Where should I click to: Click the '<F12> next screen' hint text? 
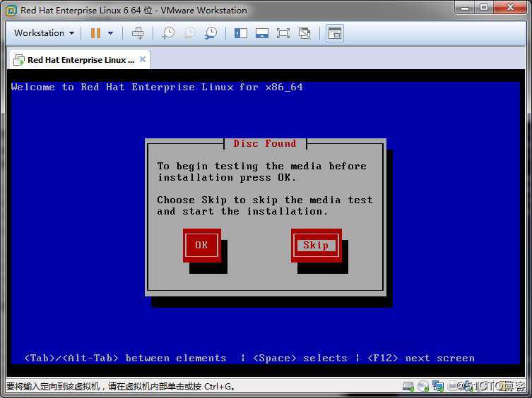pos(420,358)
